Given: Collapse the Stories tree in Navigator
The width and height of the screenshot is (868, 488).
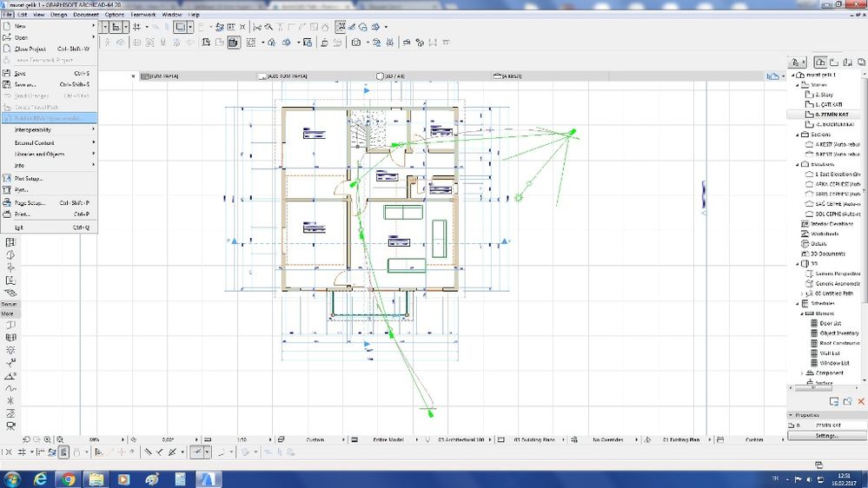Looking at the screenshot, I should point(798,85).
